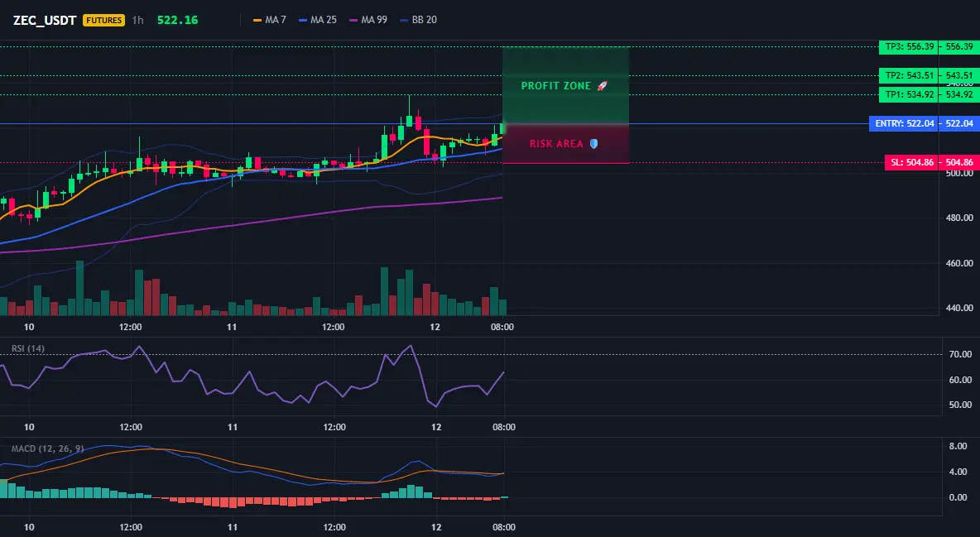The width and height of the screenshot is (980, 537).
Task: Click the 556.39 price tag on axis
Action: point(959,47)
